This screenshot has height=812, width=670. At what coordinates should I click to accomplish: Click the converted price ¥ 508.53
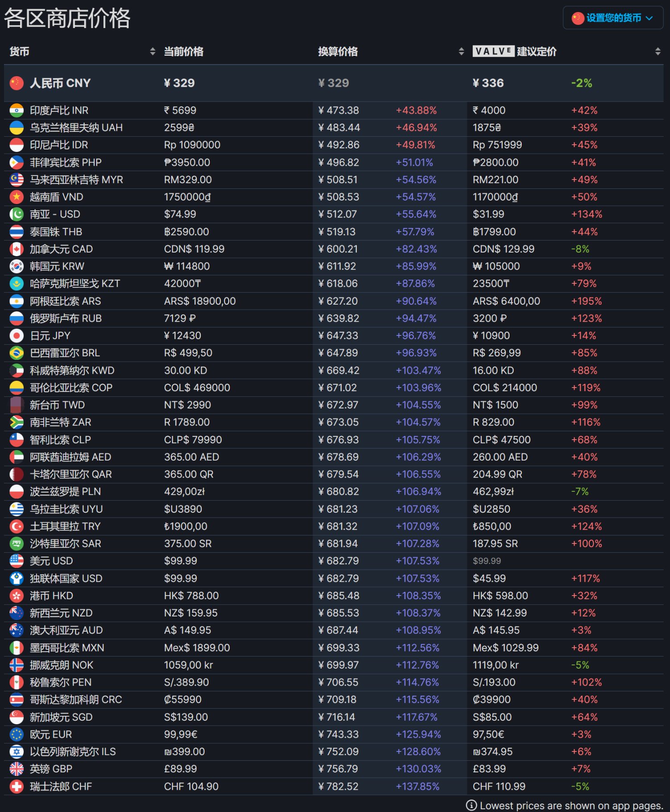[x=339, y=197]
